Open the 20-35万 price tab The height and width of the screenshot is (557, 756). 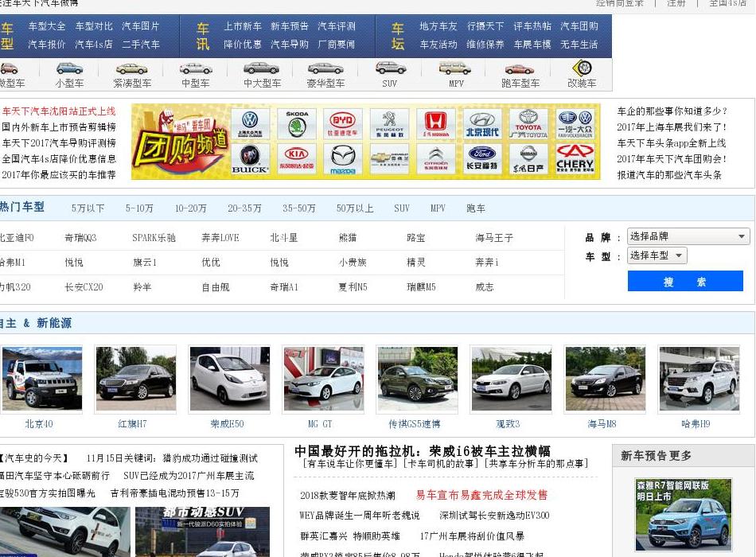pos(244,208)
